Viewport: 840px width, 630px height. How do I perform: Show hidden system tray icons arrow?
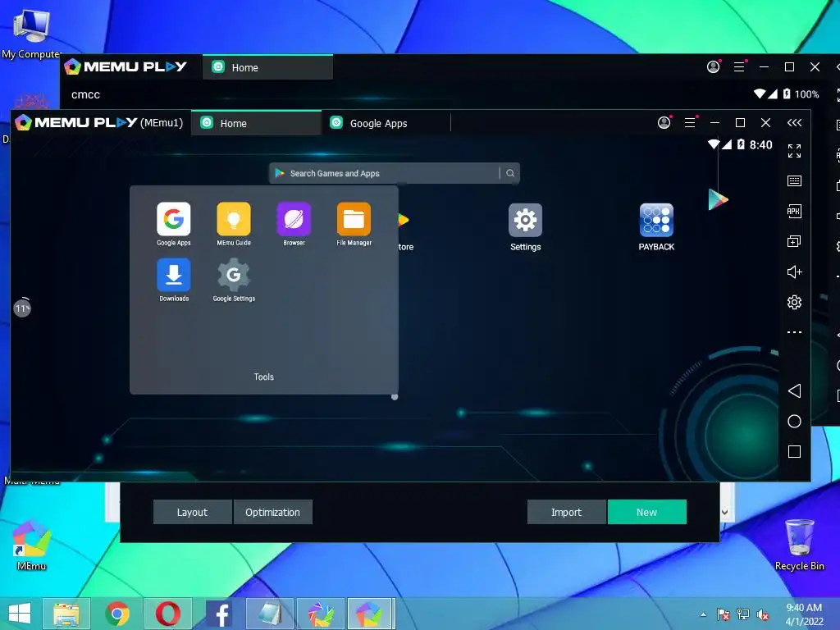coord(703,614)
